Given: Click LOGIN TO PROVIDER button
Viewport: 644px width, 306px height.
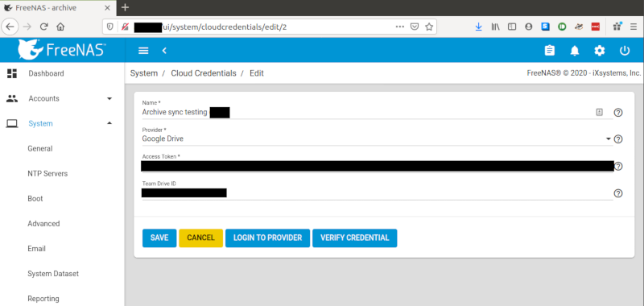Looking at the screenshot, I should click(x=267, y=238).
